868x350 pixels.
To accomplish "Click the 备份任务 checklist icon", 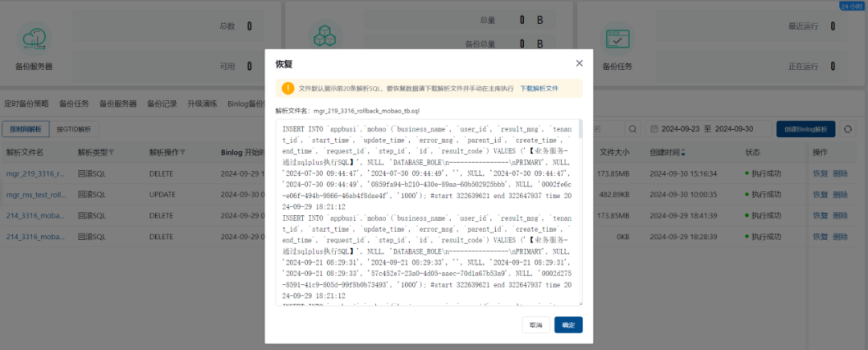I will point(617,39).
